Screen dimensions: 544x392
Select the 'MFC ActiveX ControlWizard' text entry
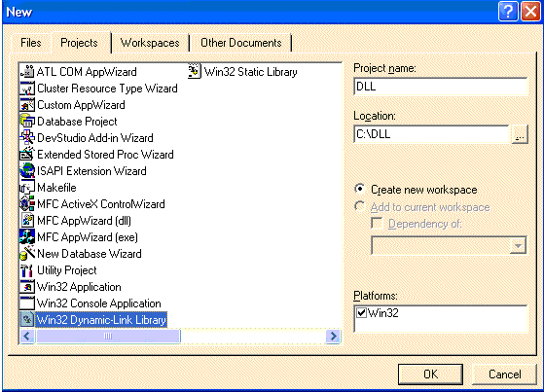point(101,203)
